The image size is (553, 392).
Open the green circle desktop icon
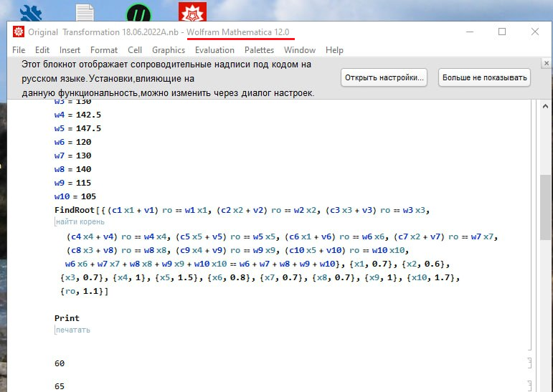pos(137,12)
